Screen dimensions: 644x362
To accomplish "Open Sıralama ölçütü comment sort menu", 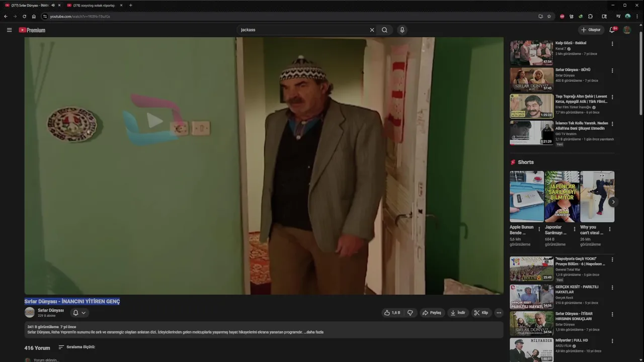I will 77,347.
